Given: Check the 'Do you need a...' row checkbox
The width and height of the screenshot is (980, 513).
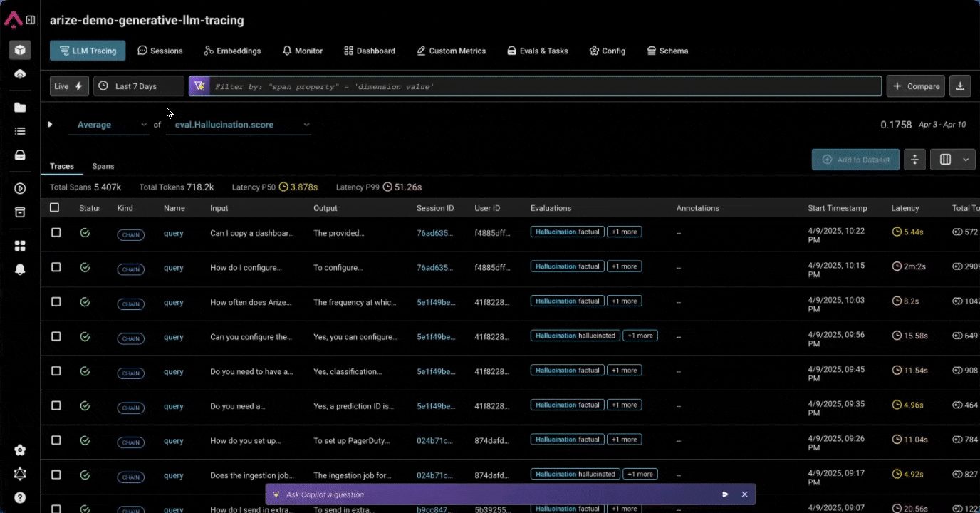Looking at the screenshot, I should pyautogui.click(x=56, y=406).
